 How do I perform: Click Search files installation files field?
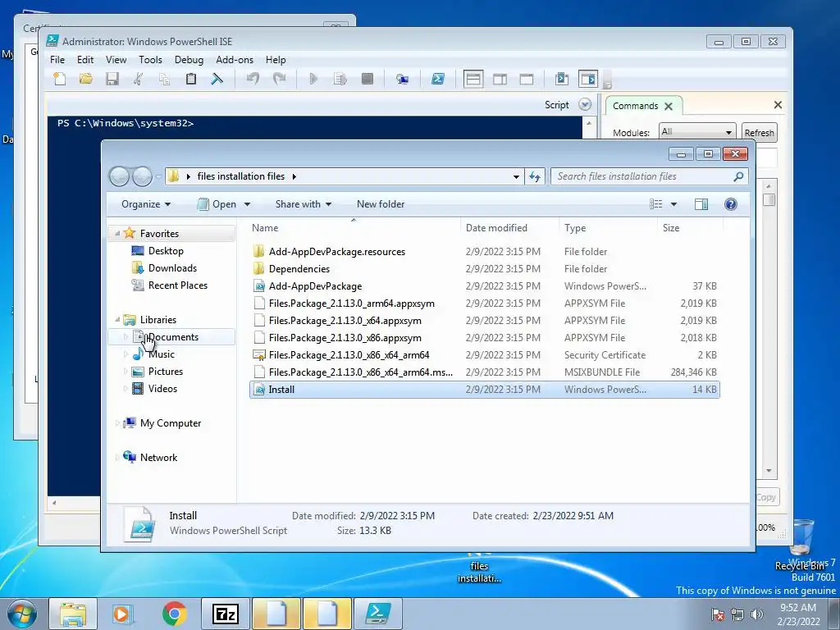coord(650,176)
